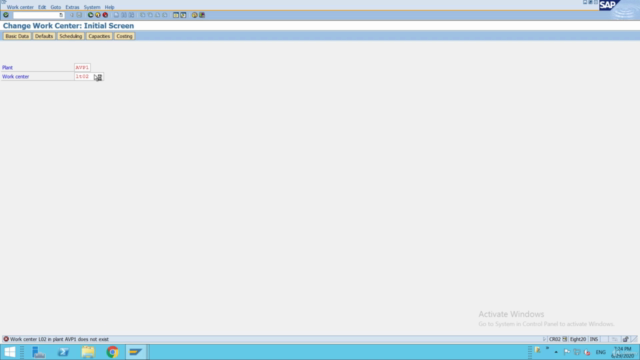Click the Customize Local Layout icon

pos(202,15)
